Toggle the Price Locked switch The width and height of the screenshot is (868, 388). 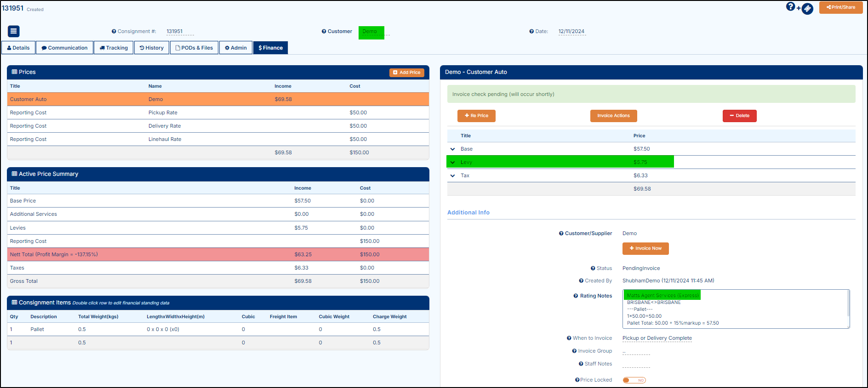(634, 380)
